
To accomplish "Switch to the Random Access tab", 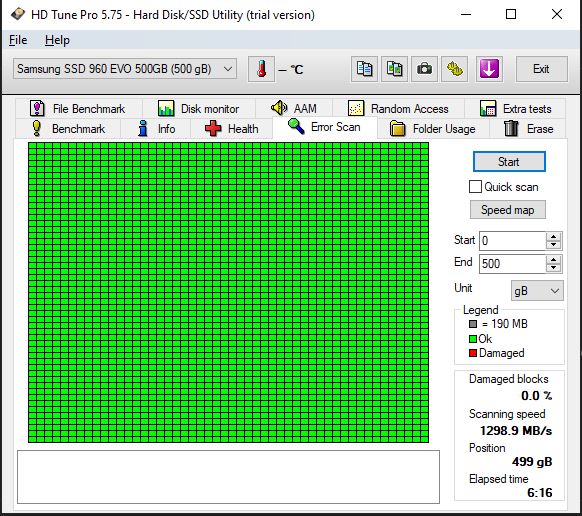I will pyautogui.click(x=398, y=109).
